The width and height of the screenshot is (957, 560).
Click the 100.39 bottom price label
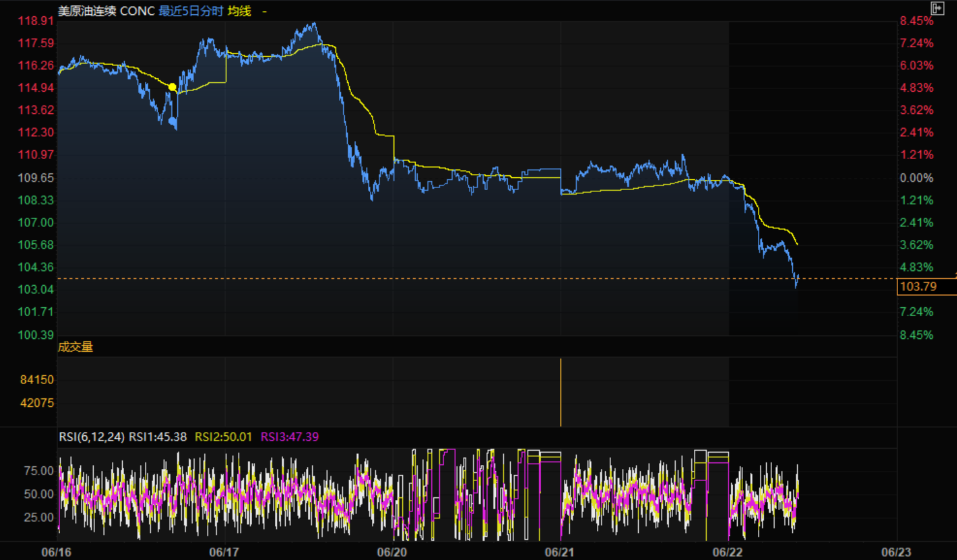point(36,334)
